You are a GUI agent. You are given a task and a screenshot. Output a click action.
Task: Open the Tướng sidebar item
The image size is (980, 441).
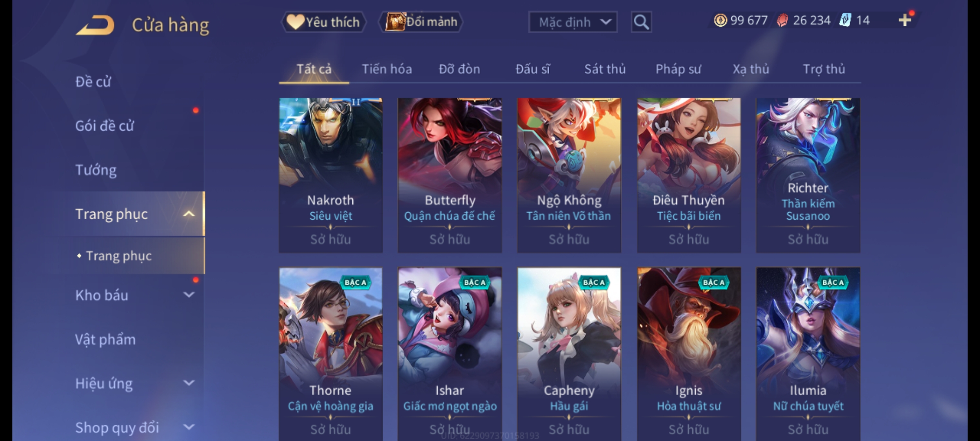96,170
